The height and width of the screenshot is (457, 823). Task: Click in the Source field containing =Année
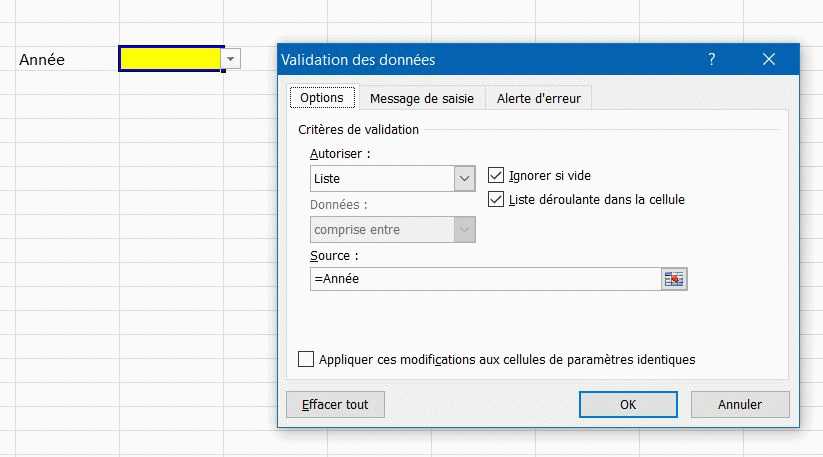[485, 279]
